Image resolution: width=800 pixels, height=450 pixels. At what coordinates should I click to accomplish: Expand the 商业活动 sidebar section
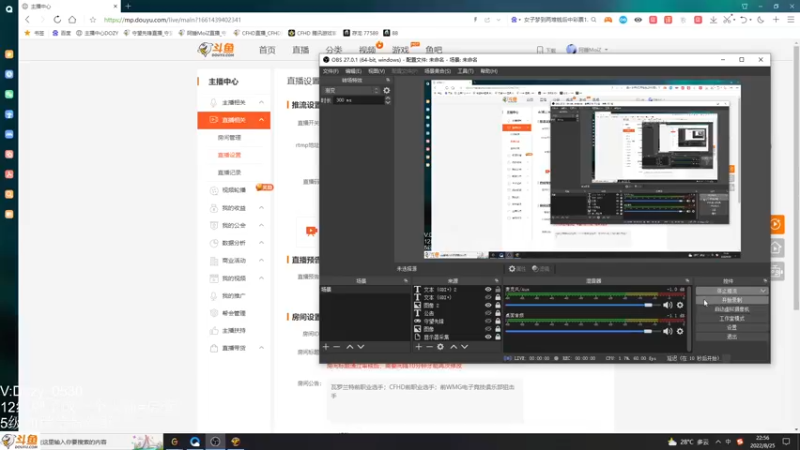[261, 260]
